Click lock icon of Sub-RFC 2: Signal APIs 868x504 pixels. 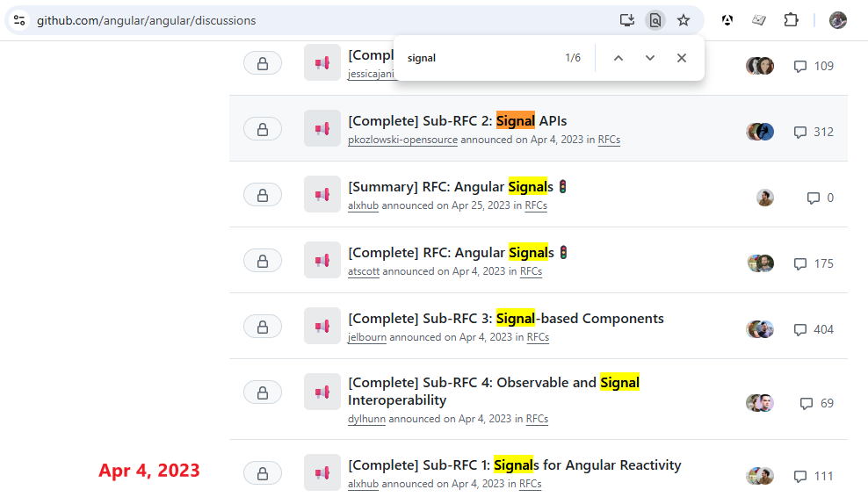[x=263, y=129]
